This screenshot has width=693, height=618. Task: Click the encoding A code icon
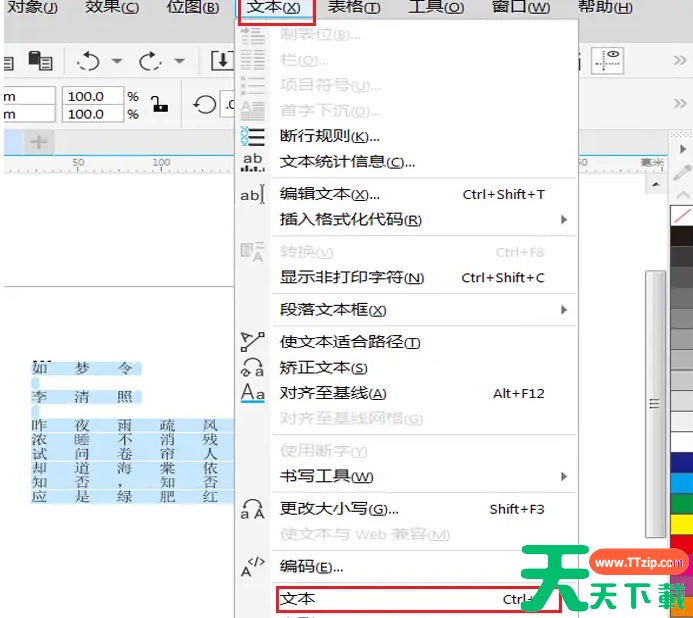(x=252, y=566)
